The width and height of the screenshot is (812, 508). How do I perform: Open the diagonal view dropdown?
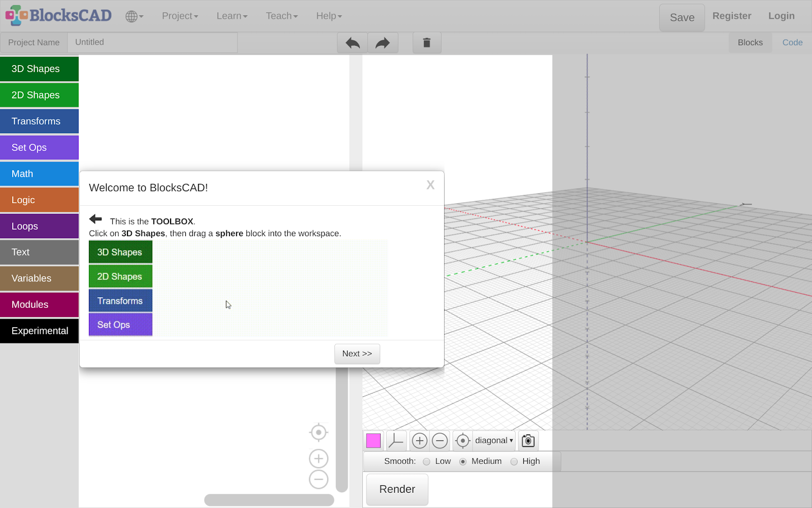point(494,441)
